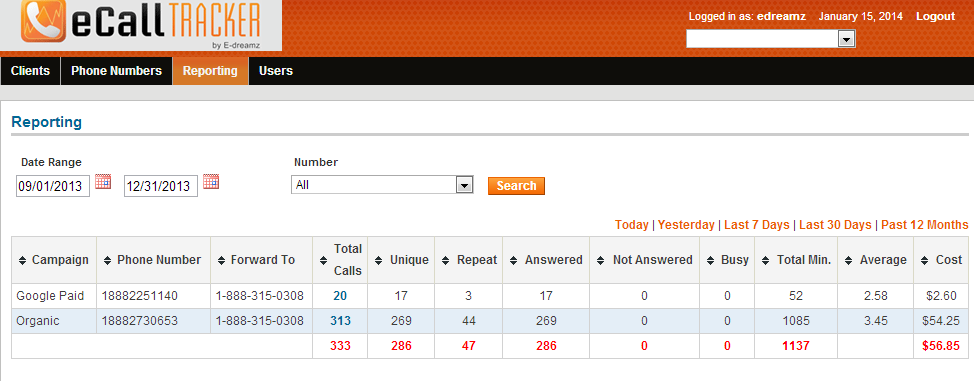974x381 pixels.
Task: Sort by Average column arrows
Action: (849, 260)
